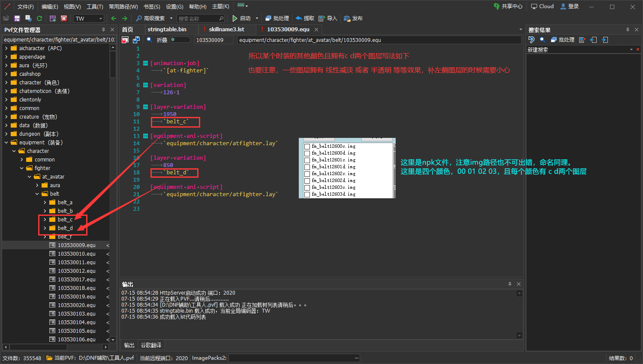Click the red X delete icon in toolbar
The width and height of the screenshot is (643, 364).
tap(64, 18)
